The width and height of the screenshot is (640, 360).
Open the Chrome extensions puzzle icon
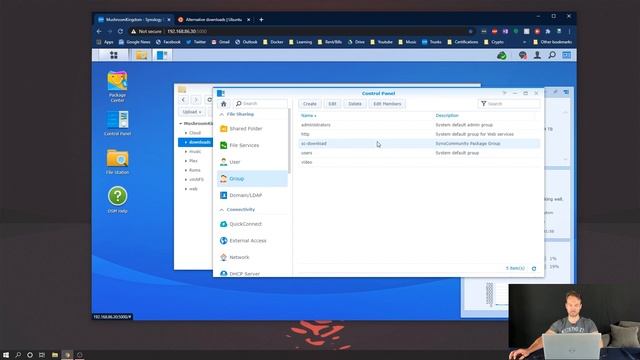point(548,31)
